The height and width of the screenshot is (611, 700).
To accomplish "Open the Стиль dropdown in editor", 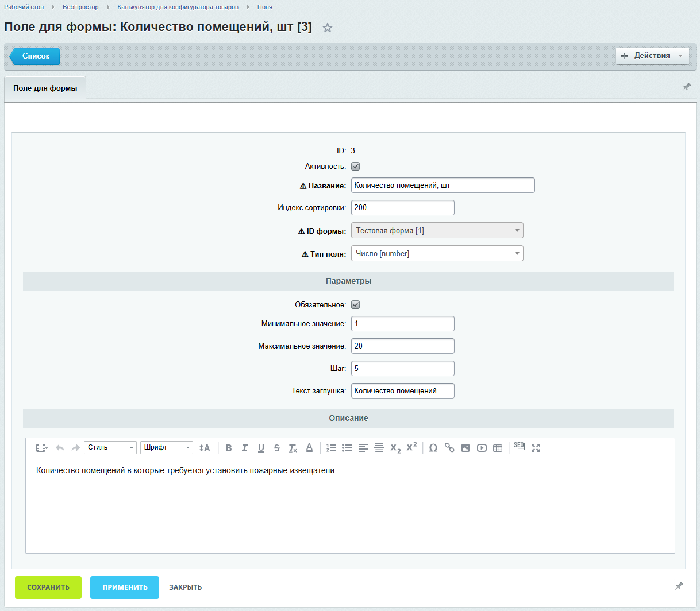I will pyautogui.click(x=110, y=447).
